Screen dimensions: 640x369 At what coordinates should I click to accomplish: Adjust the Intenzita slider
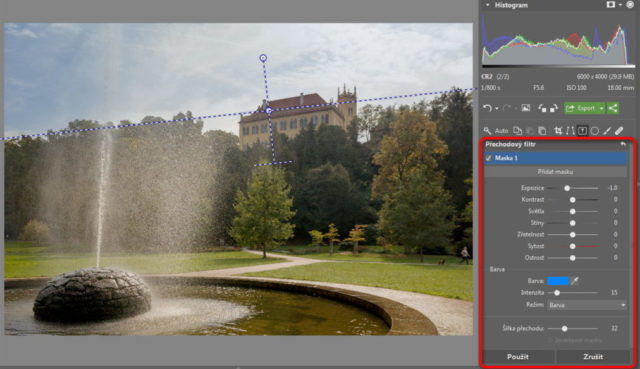(572, 293)
